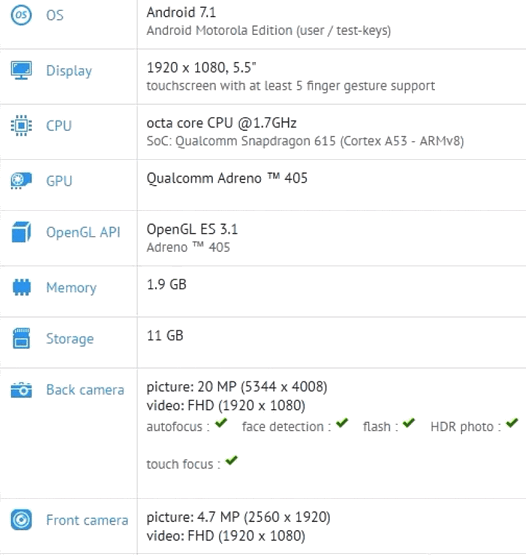Click the Display monitor icon

(x=21, y=70)
